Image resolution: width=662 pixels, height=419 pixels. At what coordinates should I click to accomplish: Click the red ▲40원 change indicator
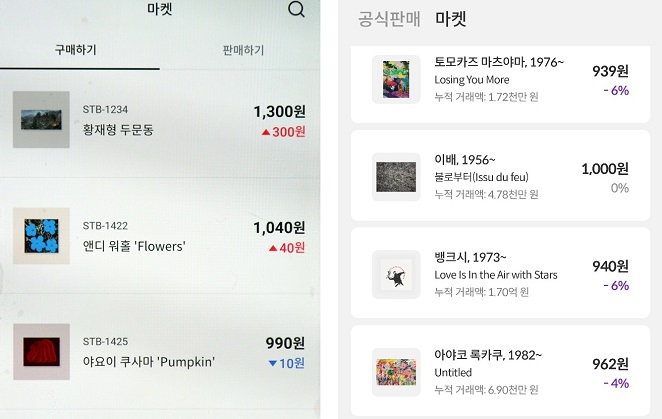287,248
